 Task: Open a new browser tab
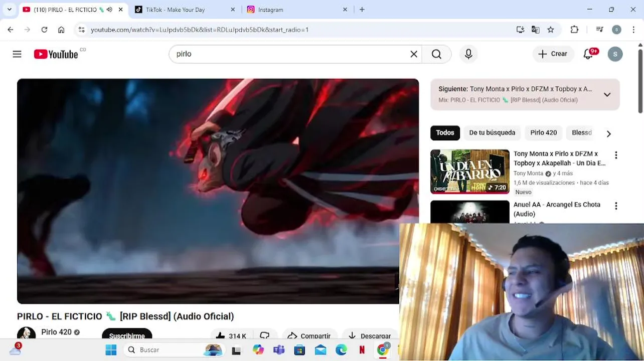[x=362, y=10]
